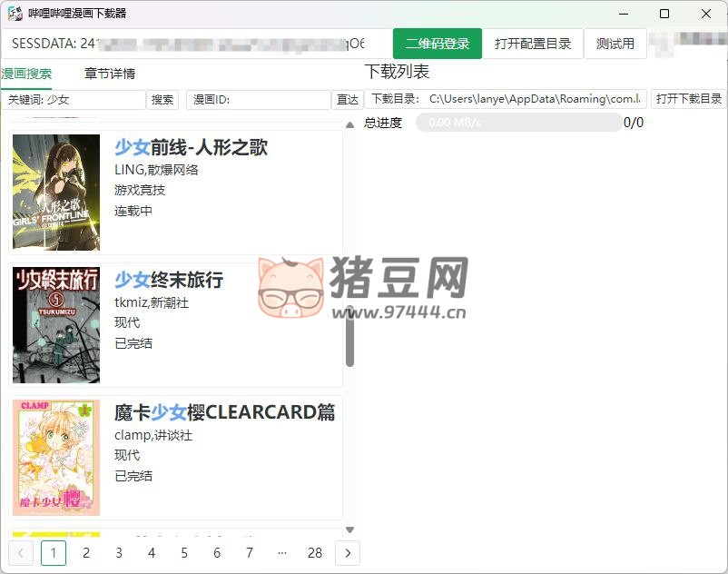Open the 少女前线-人形之歌 cover thumbnail
728x574 pixels.
tap(56, 193)
